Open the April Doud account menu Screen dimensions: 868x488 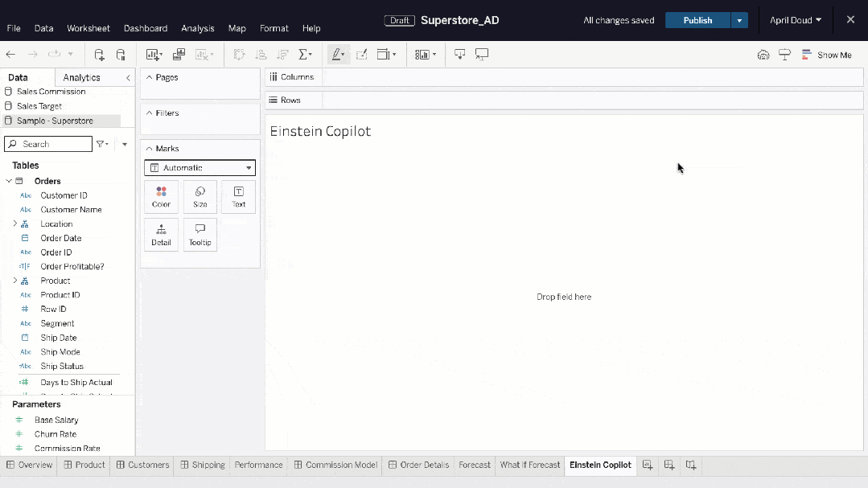point(795,20)
